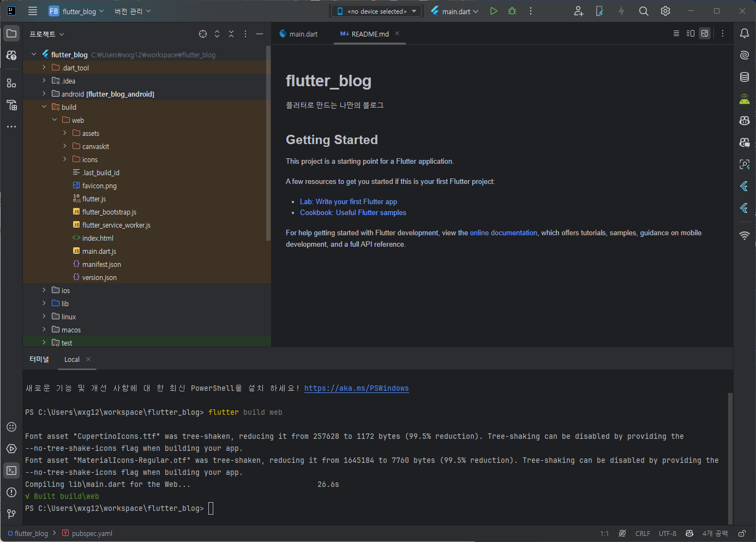Open Project panel options three-dot menu
Screen dimensions: 756x542
tap(245, 34)
